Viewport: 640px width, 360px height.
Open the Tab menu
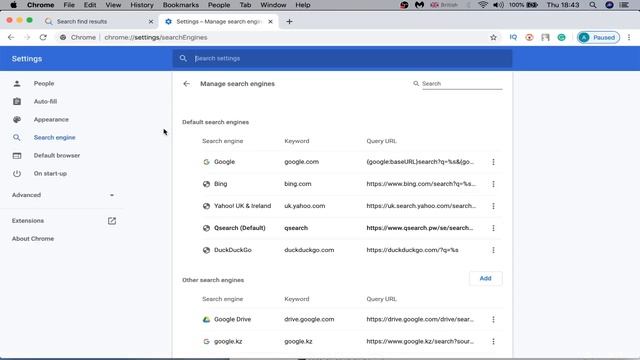point(245,5)
